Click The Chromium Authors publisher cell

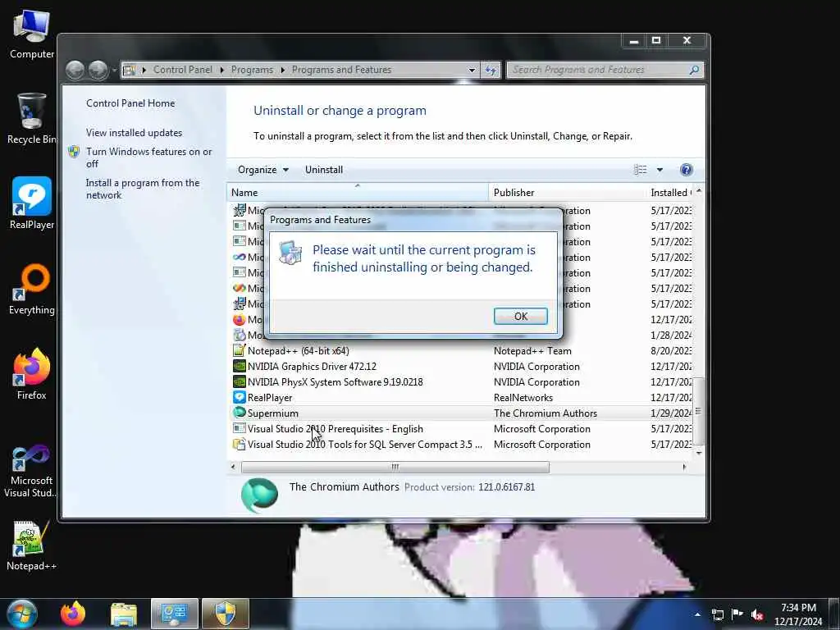tap(545, 413)
